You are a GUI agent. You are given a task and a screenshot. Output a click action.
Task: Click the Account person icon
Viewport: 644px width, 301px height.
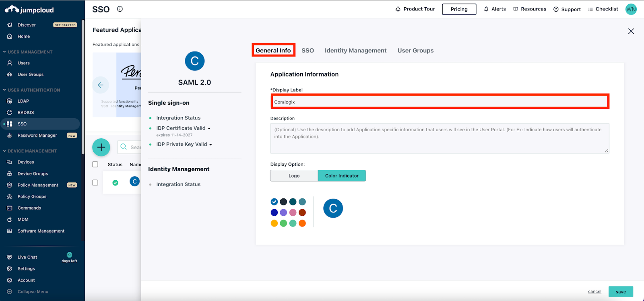tap(10, 280)
